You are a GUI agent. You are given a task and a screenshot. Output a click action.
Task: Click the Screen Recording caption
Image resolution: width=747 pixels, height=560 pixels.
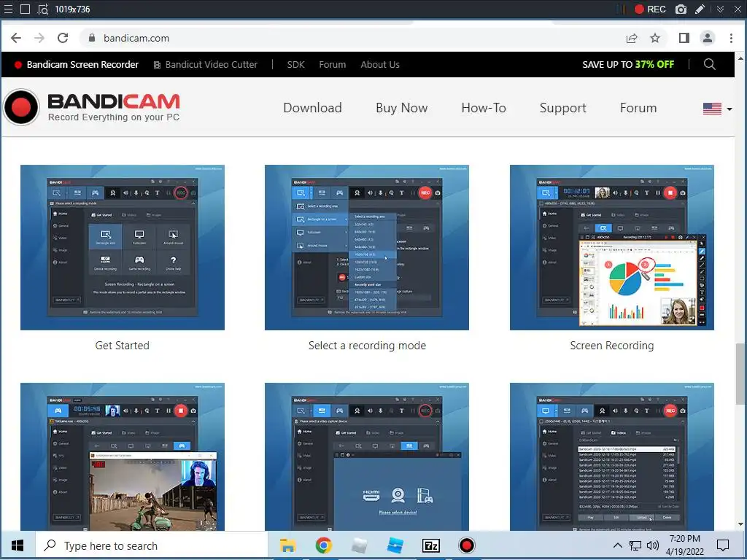pos(612,346)
